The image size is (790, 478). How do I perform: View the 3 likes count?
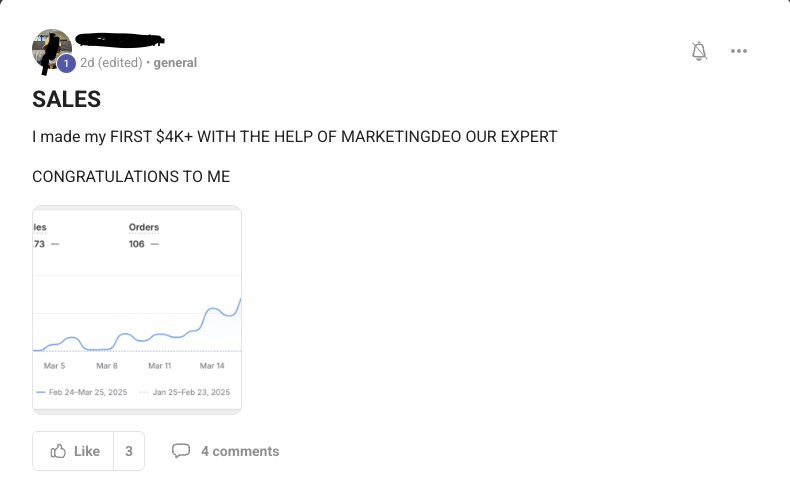pyautogui.click(x=129, y=451)
